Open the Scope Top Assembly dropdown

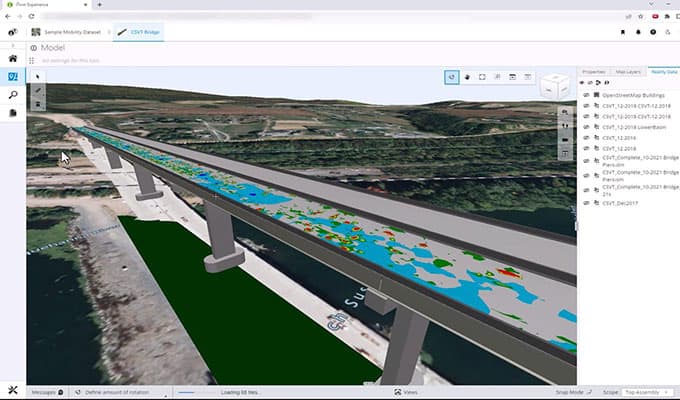click(x=649, y=392)
